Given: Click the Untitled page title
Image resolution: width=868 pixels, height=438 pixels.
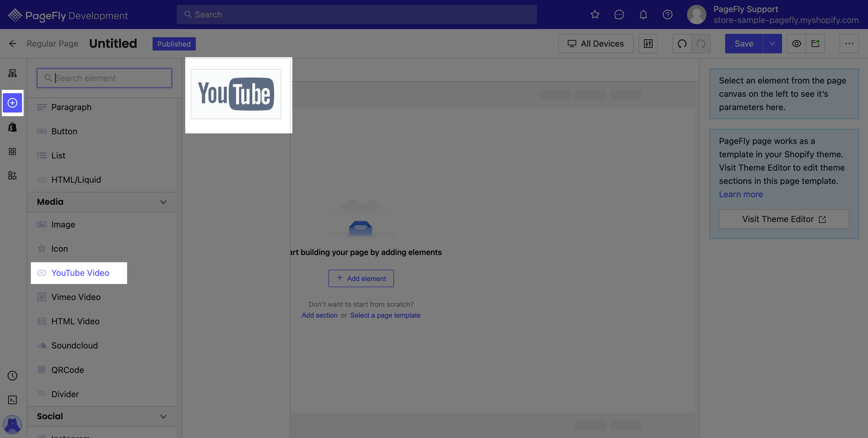Looking at the screenshot, I should [x=113, y=44].
